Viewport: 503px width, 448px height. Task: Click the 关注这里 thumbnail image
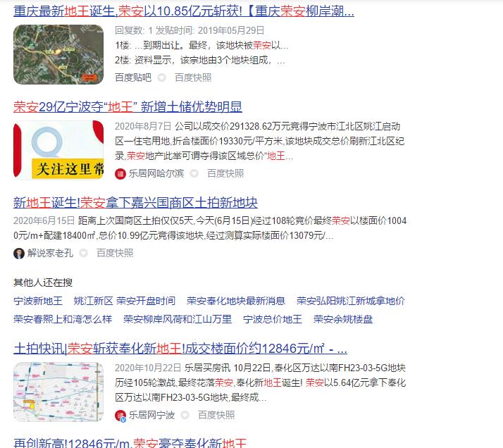[x=58, y=150]
